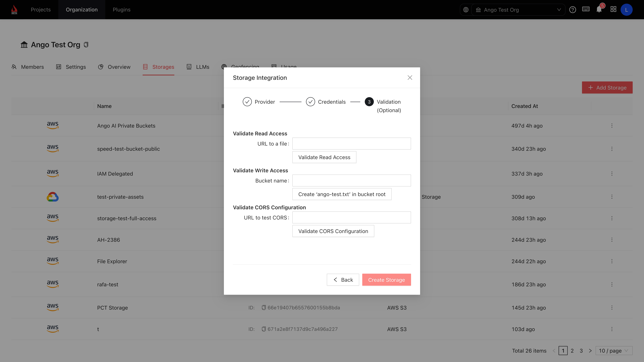Image resolution: width=644 pixels, height=362 pixels.
Task: Open keyboard shortcuts icon in header
Action: [x=586, y=9]
